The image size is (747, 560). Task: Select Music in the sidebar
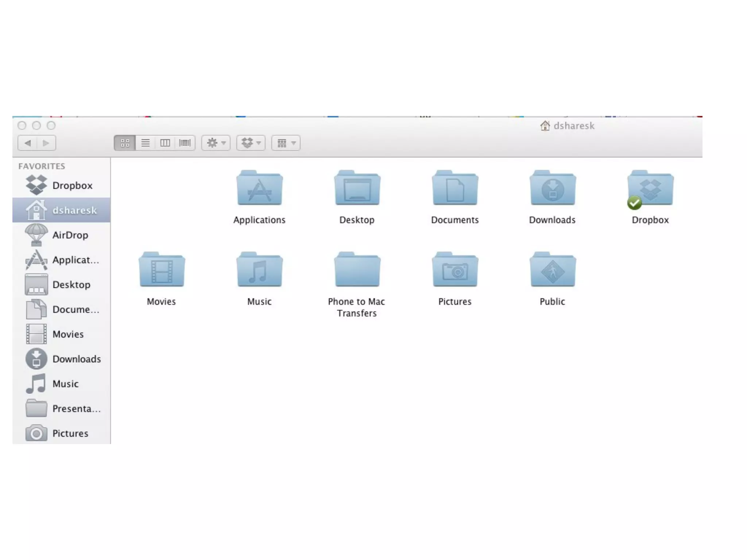click(65, 384)
